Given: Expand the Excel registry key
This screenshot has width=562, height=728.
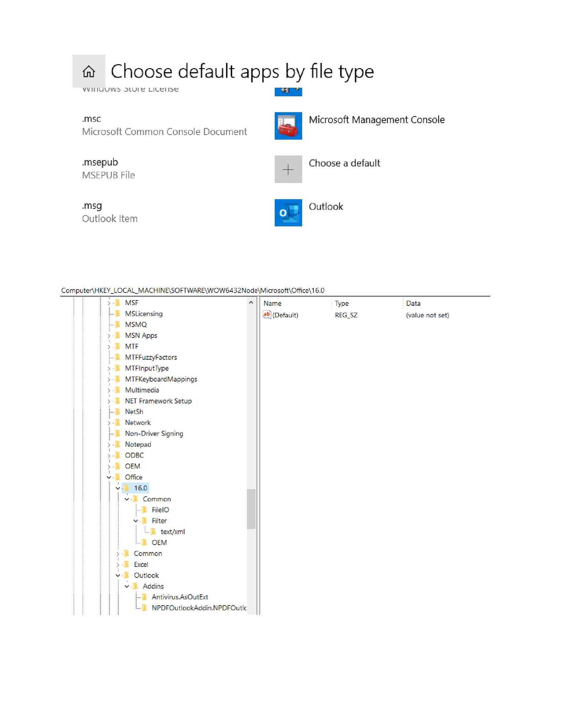Looking at the screenshot, I should click(118, 565).
